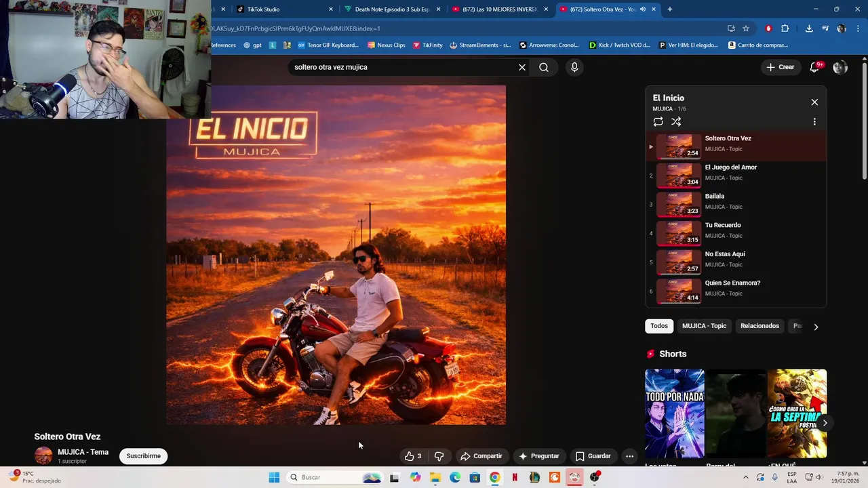Open more actions ellipsis below video
The image size is (868, 488).
[x=629, y=456]
